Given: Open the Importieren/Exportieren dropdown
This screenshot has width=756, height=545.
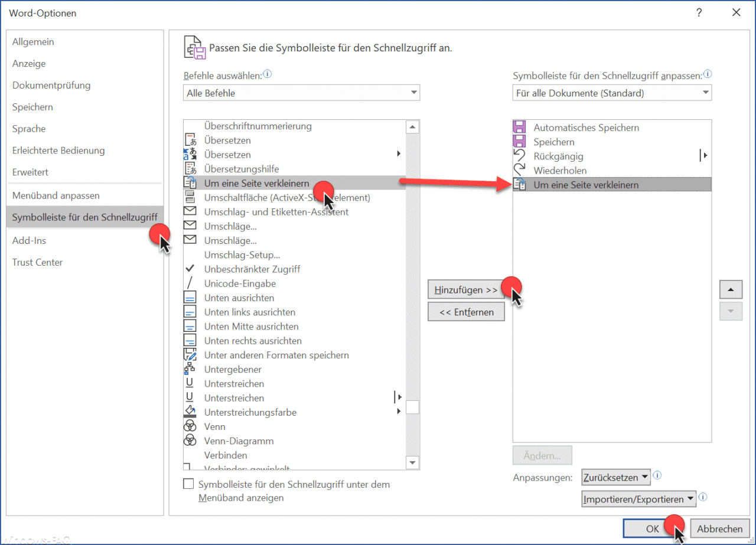Looking at the screenshot, I should click(639, 499).
